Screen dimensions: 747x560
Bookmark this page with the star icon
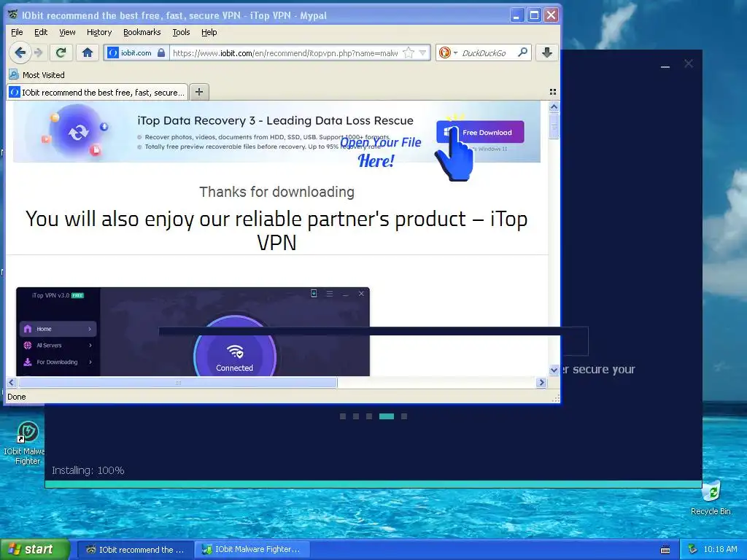[409, 52]
